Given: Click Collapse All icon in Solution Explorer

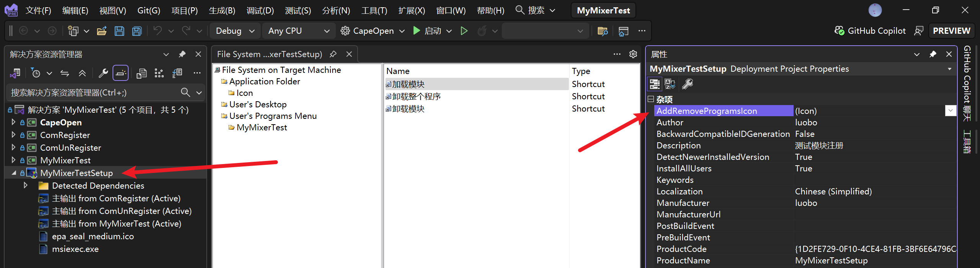Looking at the screenshot, I should point(82,73).
